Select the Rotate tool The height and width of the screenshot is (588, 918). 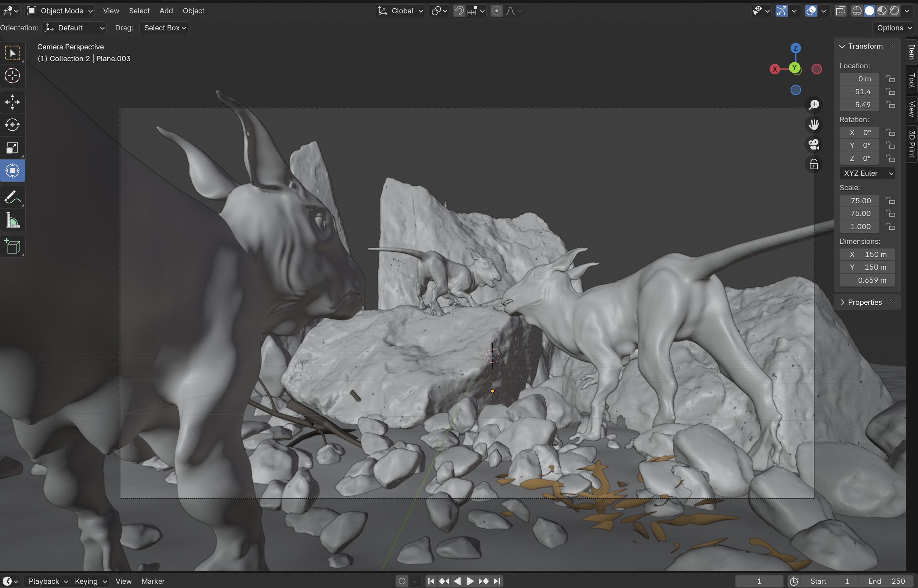[12, 125]
